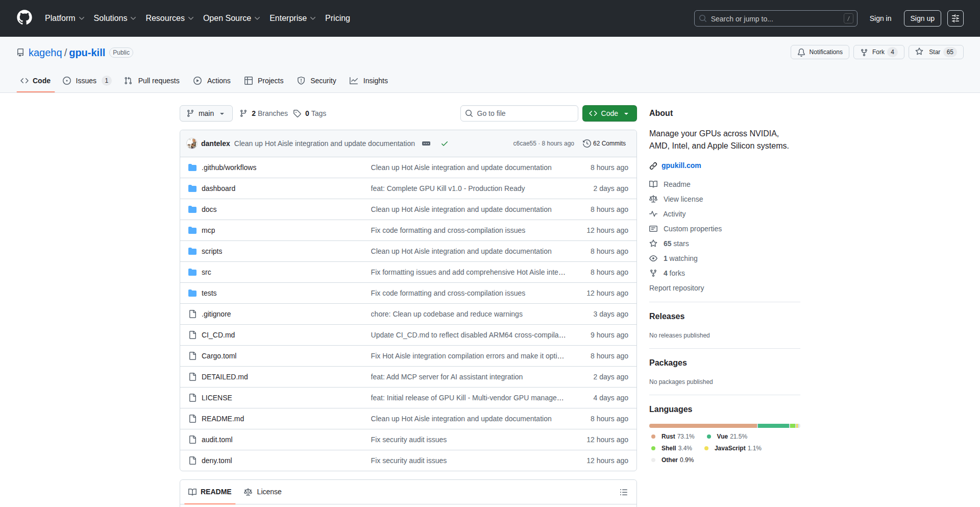Image resolution: width=980 pixels, height=507 pixels.
Task: Open the Insights tab
Action: click(x=369, y=81)
